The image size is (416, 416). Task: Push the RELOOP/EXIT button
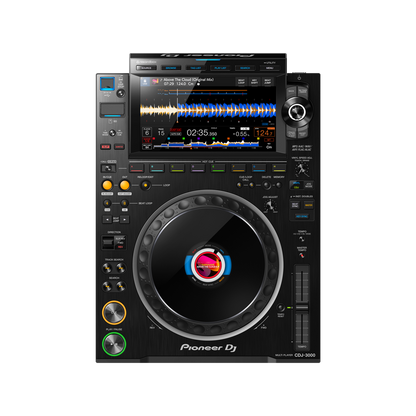[x=145, y=185]
